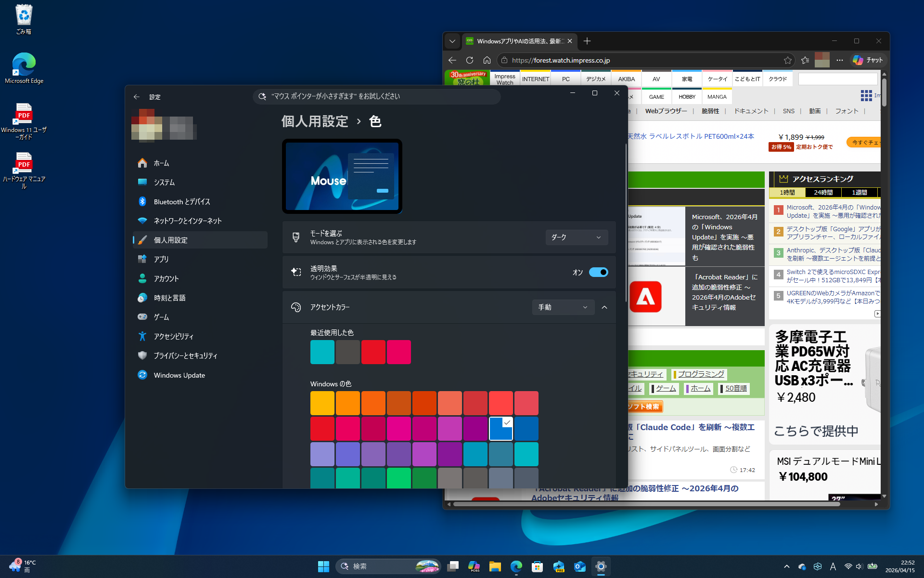Click the Settings back arrow icon
This screenshot has height=578, width=924.
pyautogui.click(x=137, y=97)
